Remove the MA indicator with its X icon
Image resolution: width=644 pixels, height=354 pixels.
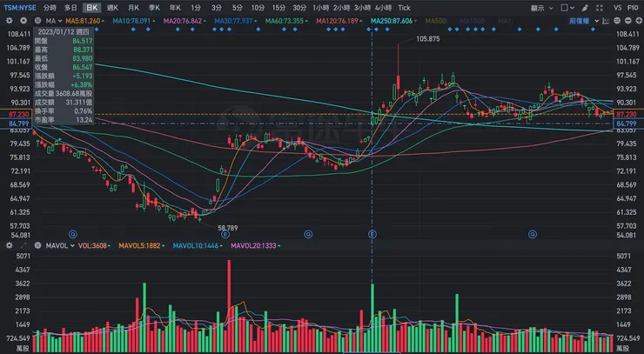pos(37,21)
